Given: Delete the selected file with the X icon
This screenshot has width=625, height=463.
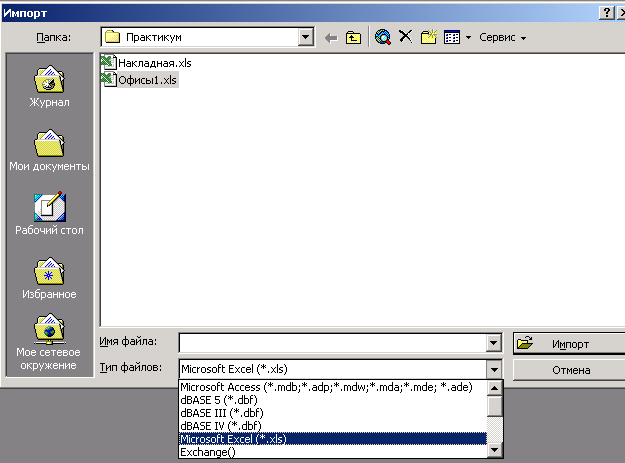Looking at the screenshot, I should [405, 37].
